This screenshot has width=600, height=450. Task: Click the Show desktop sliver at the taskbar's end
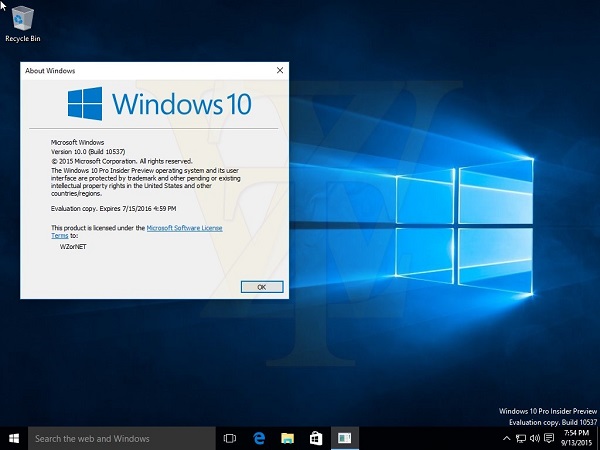[598, 438]
